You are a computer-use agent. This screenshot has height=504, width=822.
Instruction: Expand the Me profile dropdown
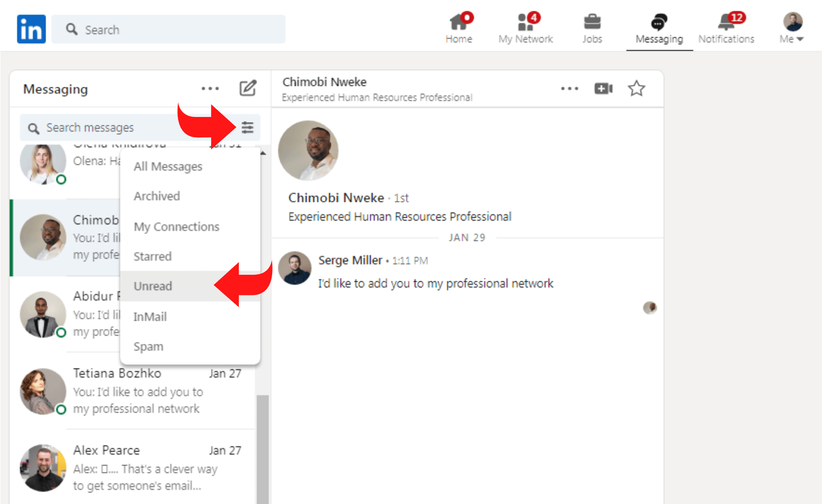click(x=791, y=28)
